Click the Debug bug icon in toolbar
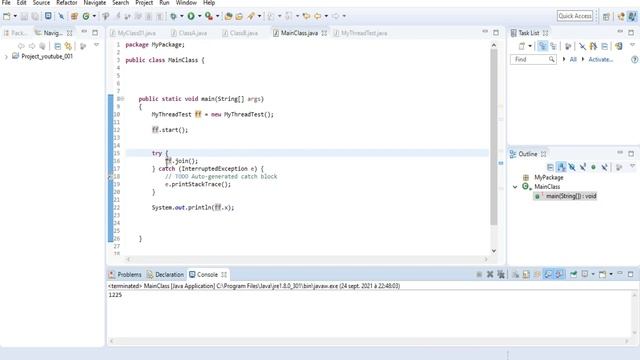 [173, 16]
